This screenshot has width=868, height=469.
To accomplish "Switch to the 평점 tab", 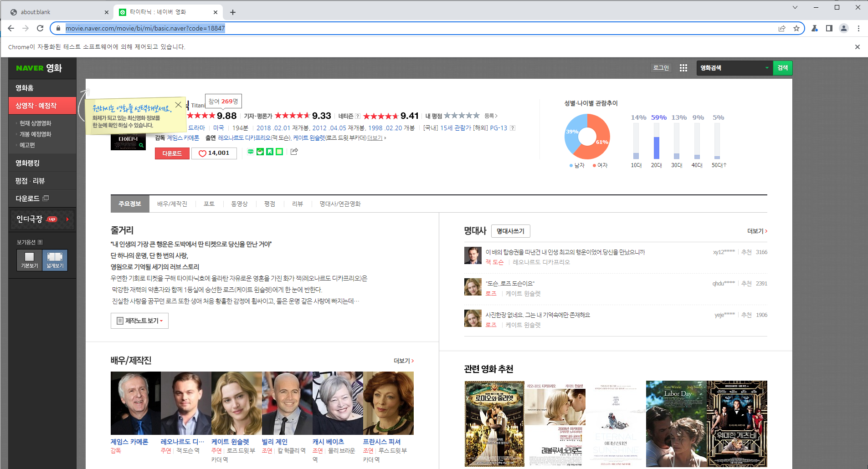I will pos(270,204).
